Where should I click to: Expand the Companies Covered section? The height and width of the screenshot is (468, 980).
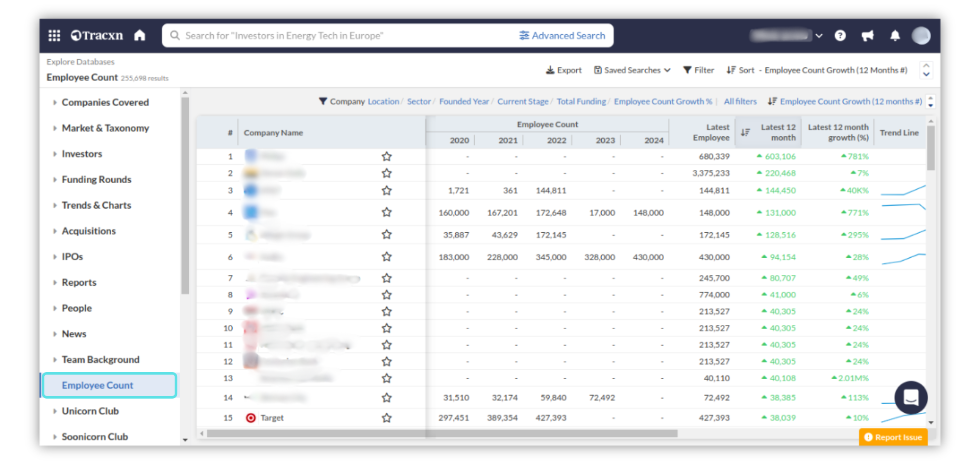tap(105, 102)
